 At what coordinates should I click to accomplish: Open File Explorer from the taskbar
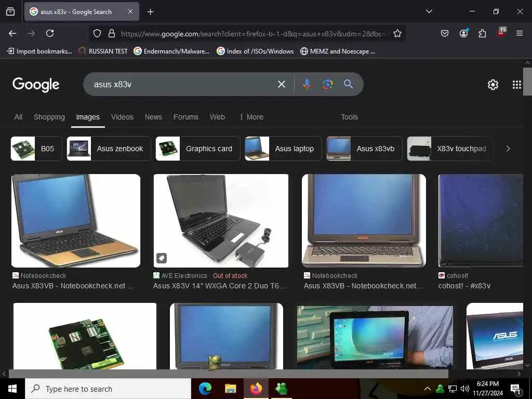(230, 389)
